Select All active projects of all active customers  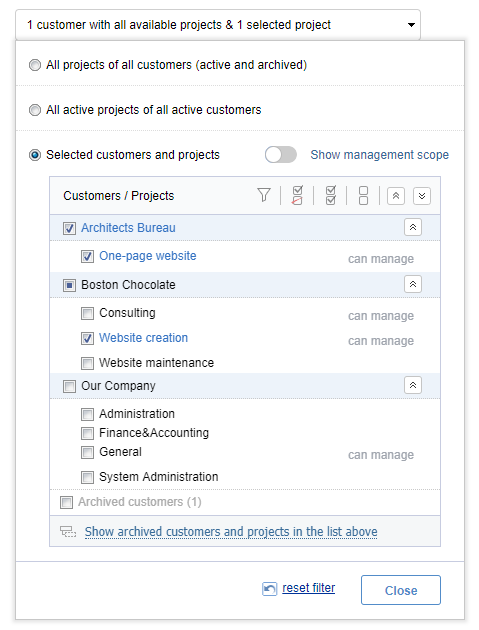[35, 110]
